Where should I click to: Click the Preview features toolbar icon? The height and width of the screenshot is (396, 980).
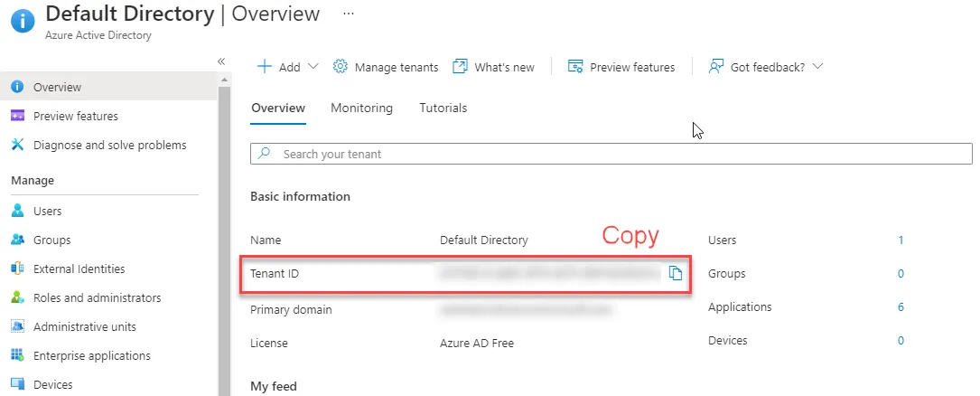point(575,66)
